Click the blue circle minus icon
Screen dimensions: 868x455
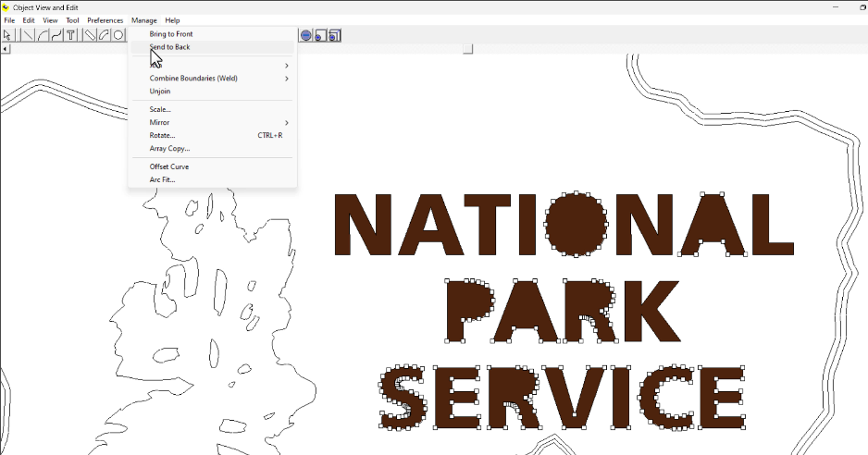[306, 35]
